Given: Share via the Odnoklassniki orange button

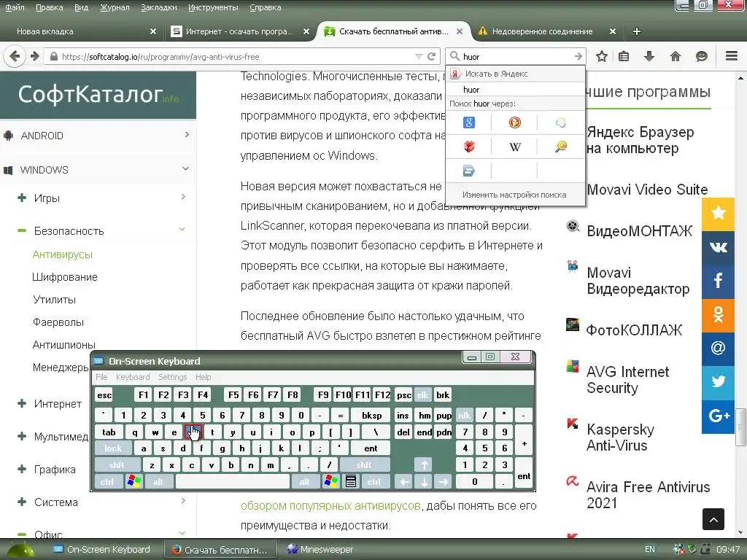Looking at the screenshot, I should pos(718,314).
